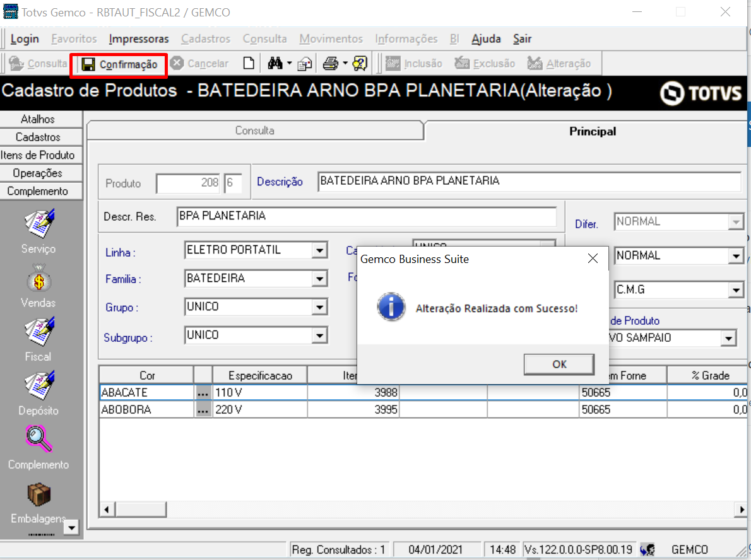Expand the Familia dropdown
This screenshot has height=560, width=751.
[x=319, y=279]
